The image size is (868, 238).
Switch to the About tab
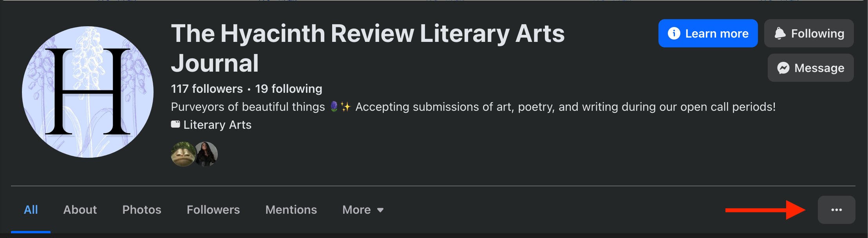80,210
